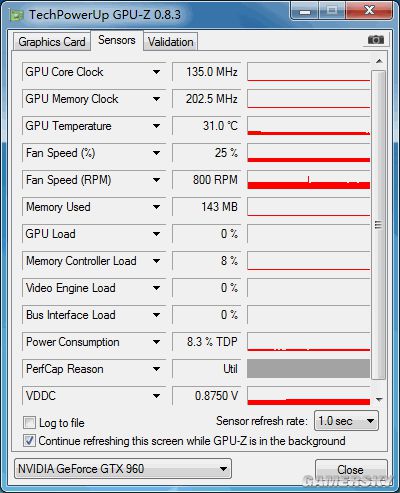Expand Fan Speed (RPM) dropdown arrow

pos(156,180)
